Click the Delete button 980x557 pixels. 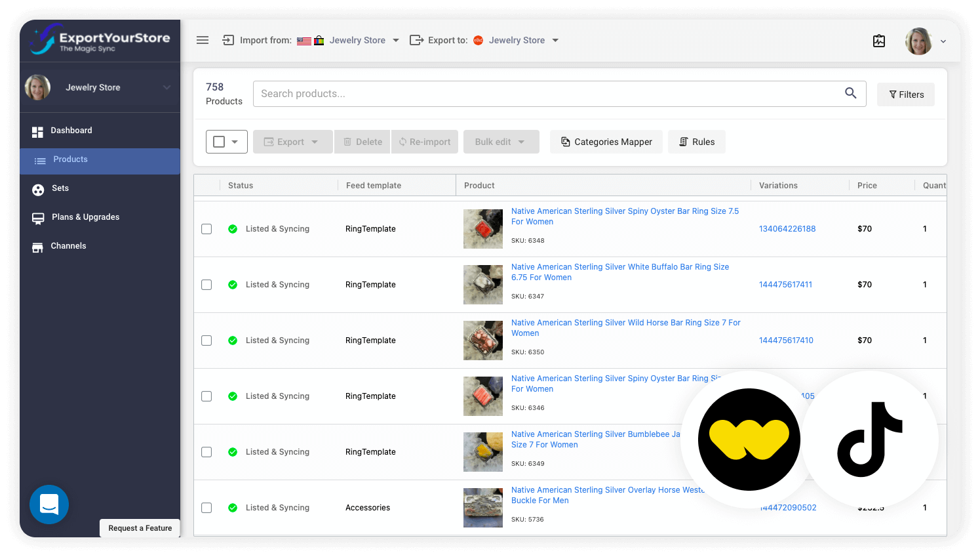pos(363,142)
